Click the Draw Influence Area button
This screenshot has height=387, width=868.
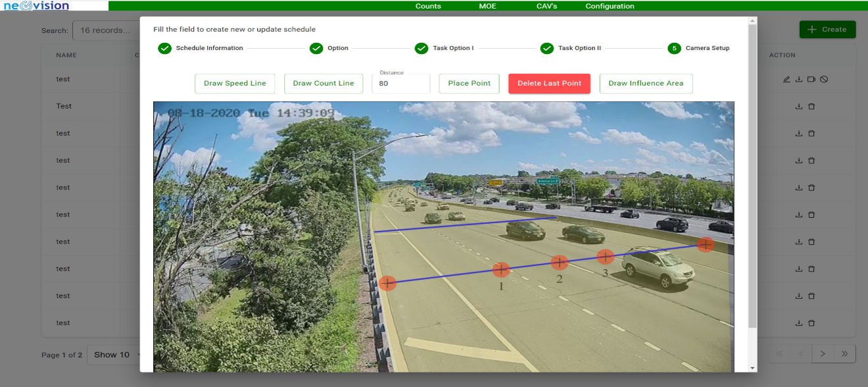tap(646, 84)
